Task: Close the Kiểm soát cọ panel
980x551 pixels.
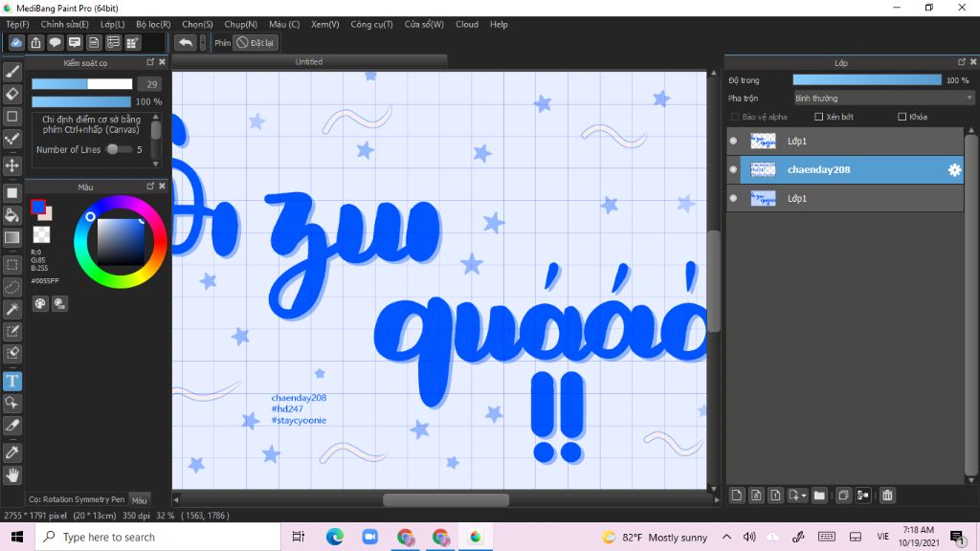Action: pos(162,62)
